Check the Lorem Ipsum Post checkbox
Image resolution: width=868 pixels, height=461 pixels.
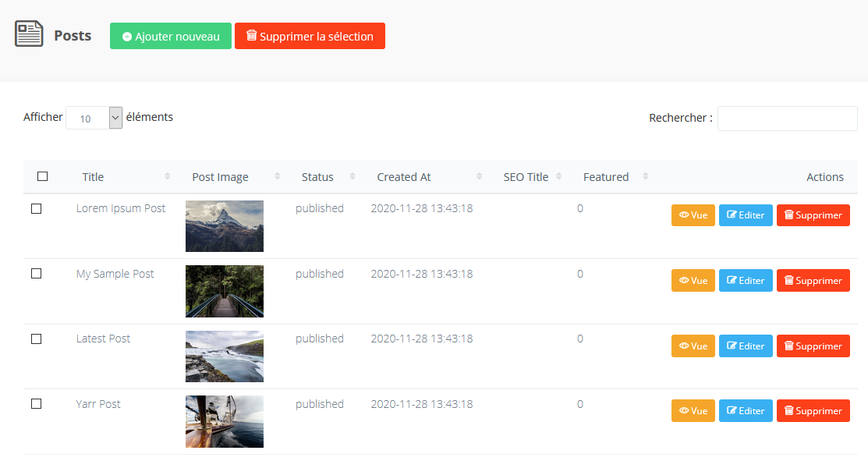(x=36, y=208)
